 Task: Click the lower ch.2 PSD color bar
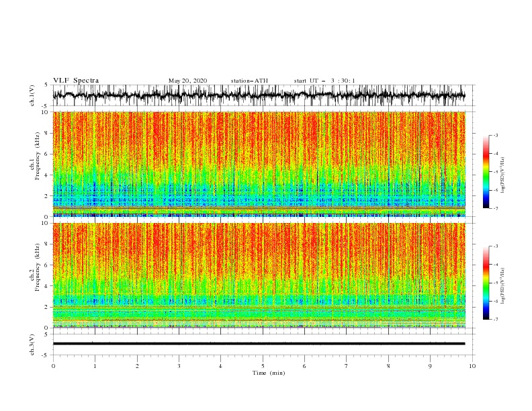486,283
